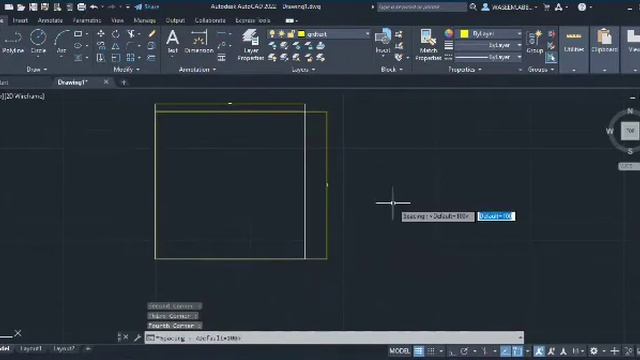Toggle object snap tracking in status bar
Screen dimensions: 640x360
click(505, 351)
